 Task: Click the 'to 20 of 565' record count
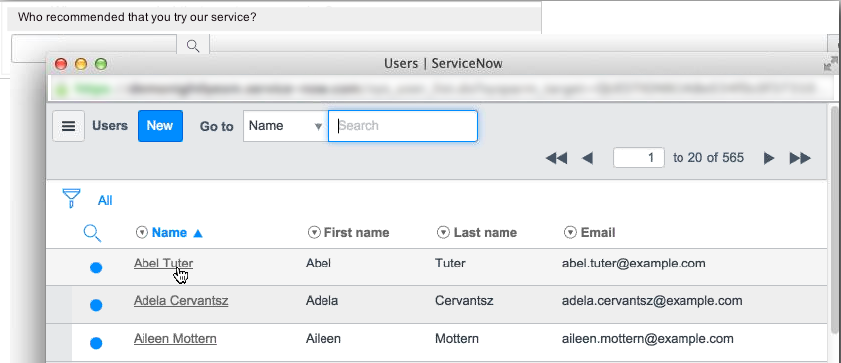(x=709, y=158)
